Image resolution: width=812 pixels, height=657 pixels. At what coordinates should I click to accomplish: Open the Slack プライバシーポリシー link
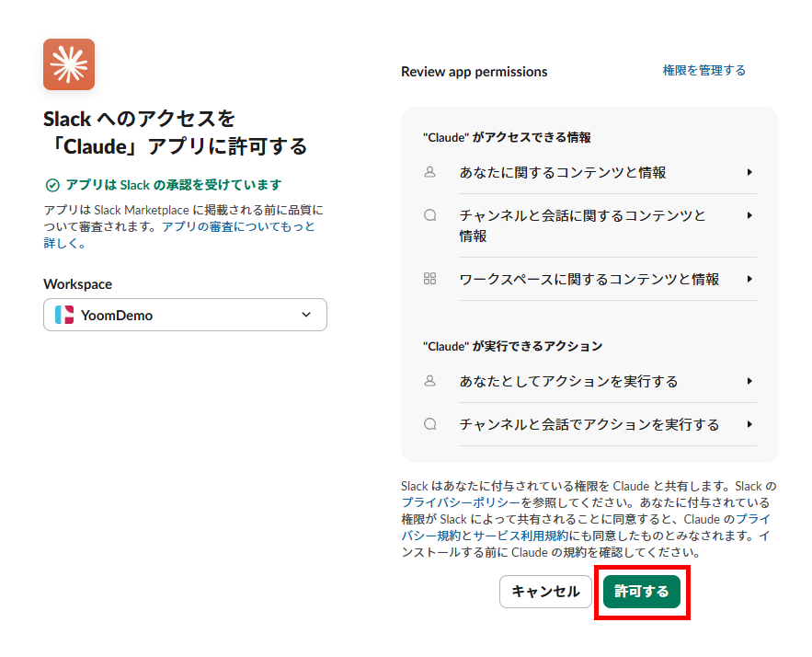[x=461, y=502]
